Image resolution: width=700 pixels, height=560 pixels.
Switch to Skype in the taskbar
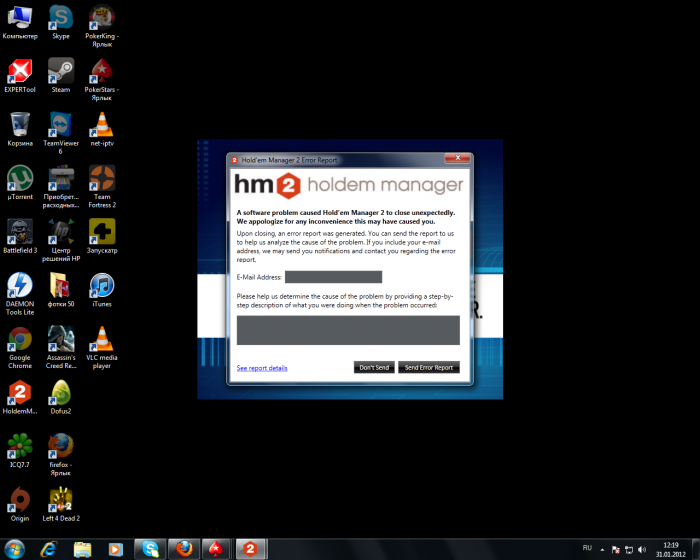point(150,549)
